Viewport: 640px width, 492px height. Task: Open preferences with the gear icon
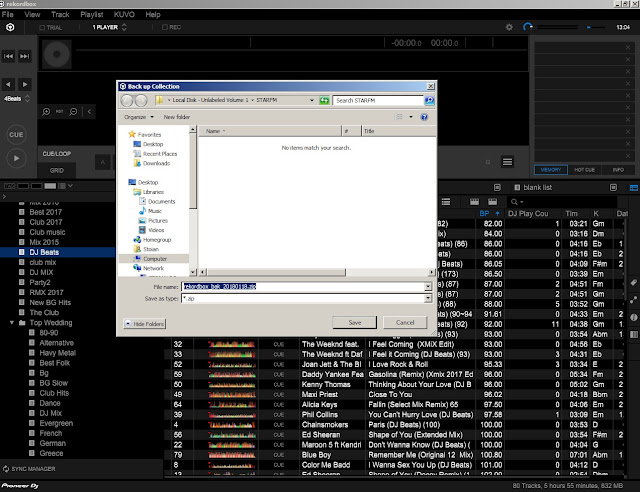point(509,27)
